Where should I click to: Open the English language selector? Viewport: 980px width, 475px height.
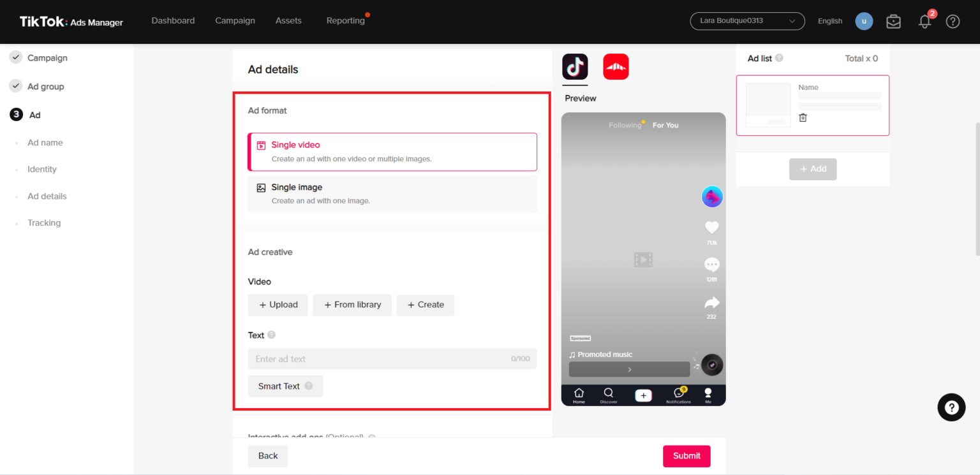click(829, 21)
